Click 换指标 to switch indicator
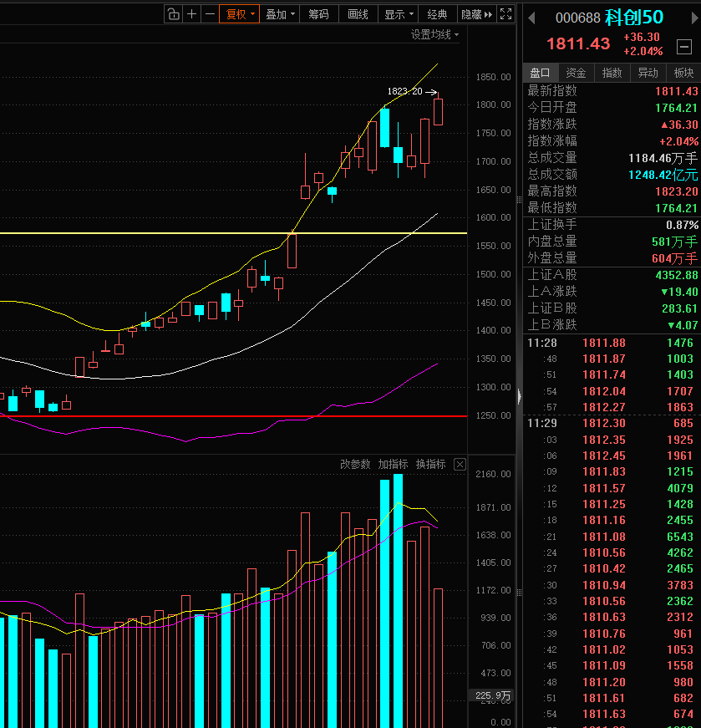The image size is (701, 728). click(430, 464)
